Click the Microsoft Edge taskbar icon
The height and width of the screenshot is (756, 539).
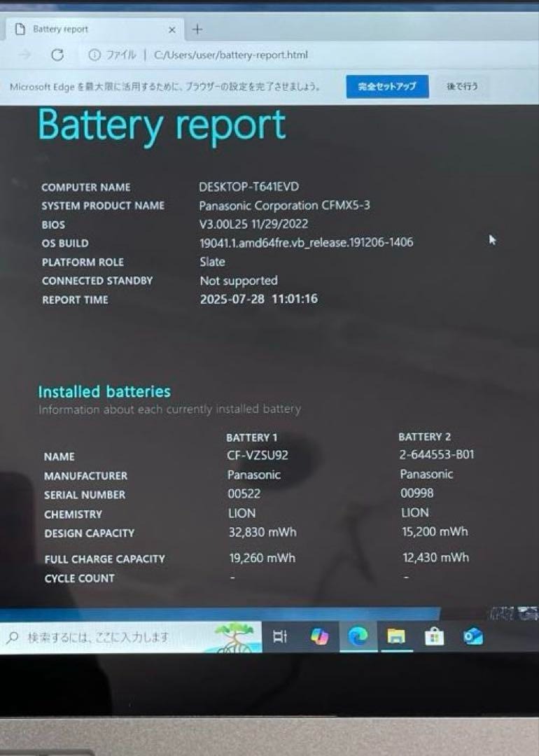(x=358, y=636)
